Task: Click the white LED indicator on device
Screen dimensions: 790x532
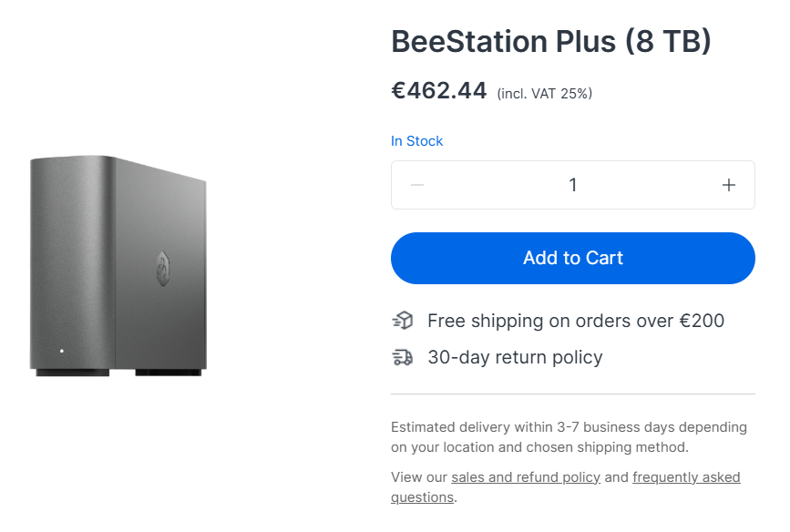Action: tap(62, 351)
